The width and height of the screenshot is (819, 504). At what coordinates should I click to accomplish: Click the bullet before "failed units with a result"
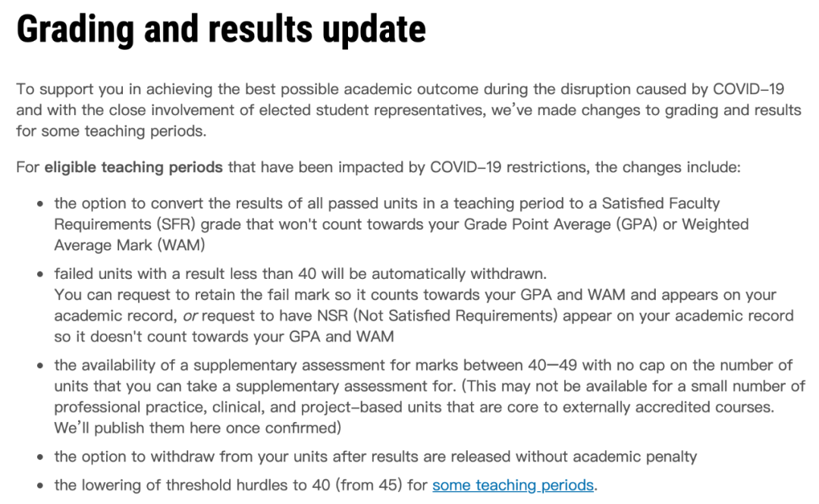point(40,274)
